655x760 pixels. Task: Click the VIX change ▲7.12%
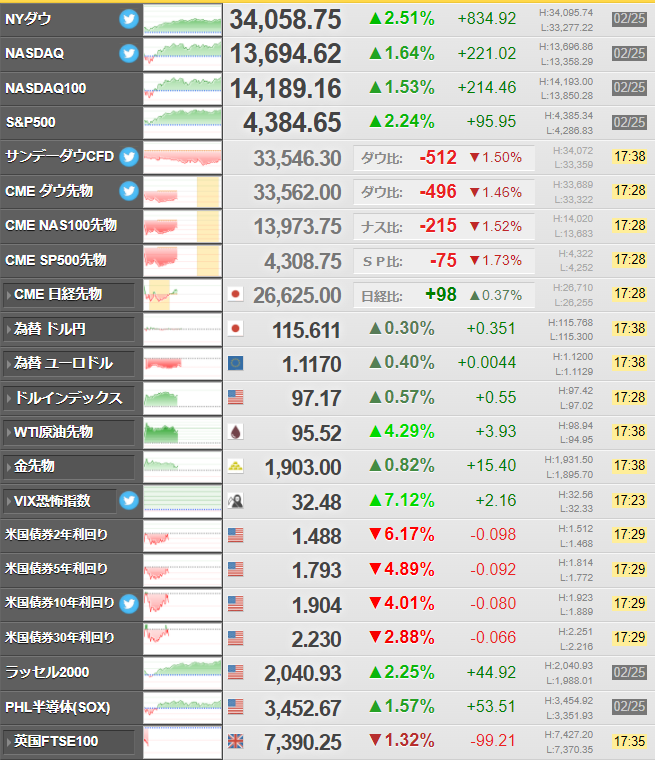click(402, 500)
